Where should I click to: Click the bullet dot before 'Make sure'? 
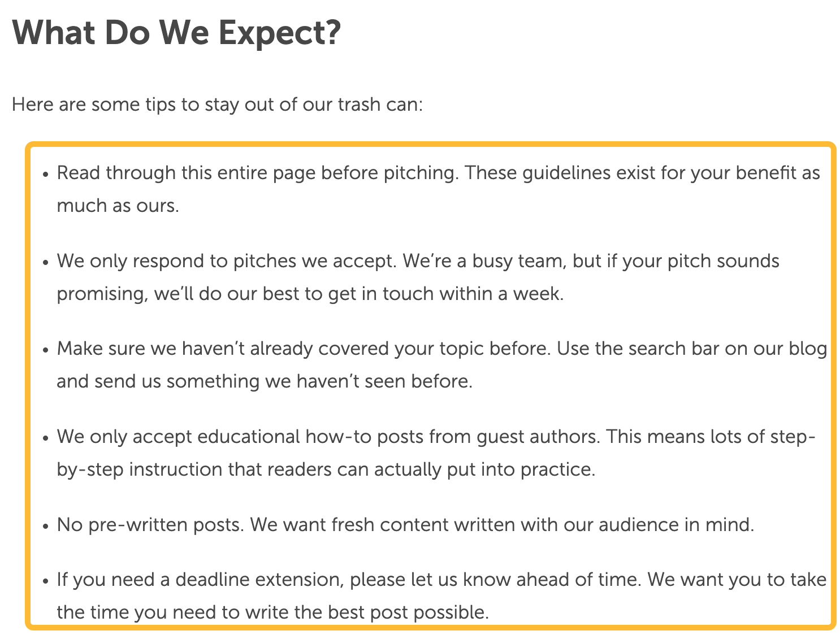click(x=46, y=350)
